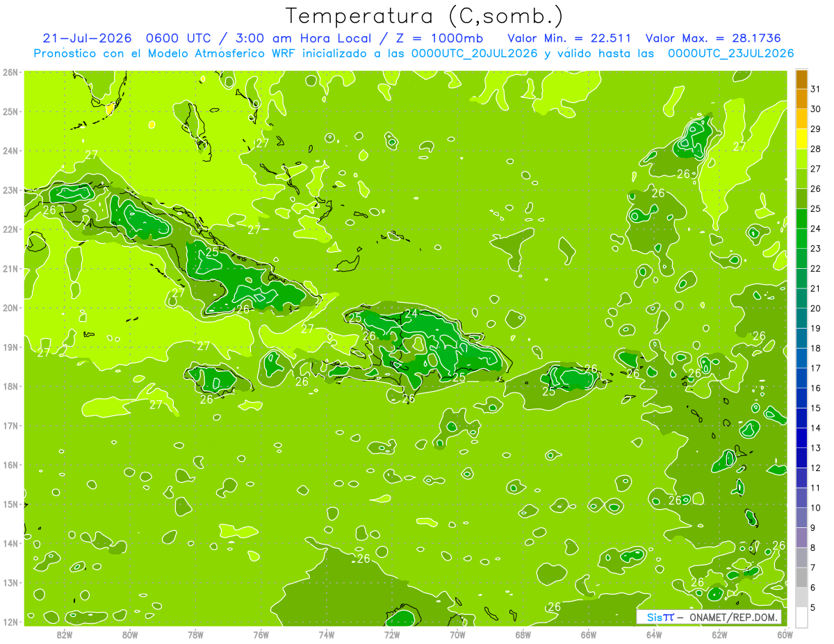Click the 14N latitude axis label
Viewport: 834px width, 644px height.
(10, 543)
